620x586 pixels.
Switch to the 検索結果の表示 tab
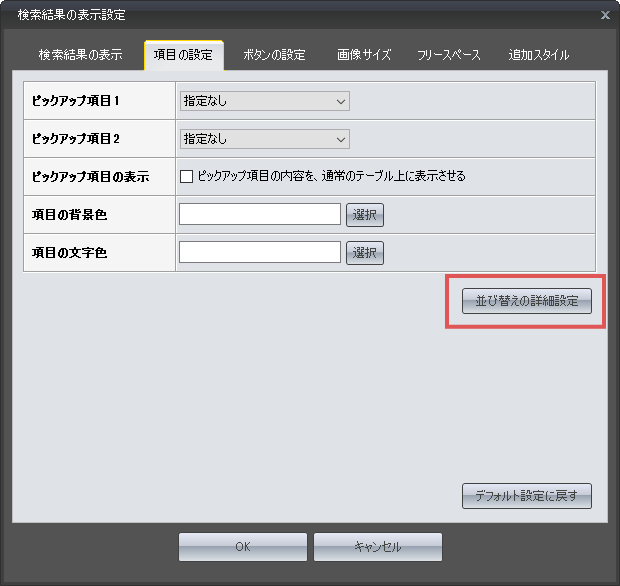[x=80, y=55]
